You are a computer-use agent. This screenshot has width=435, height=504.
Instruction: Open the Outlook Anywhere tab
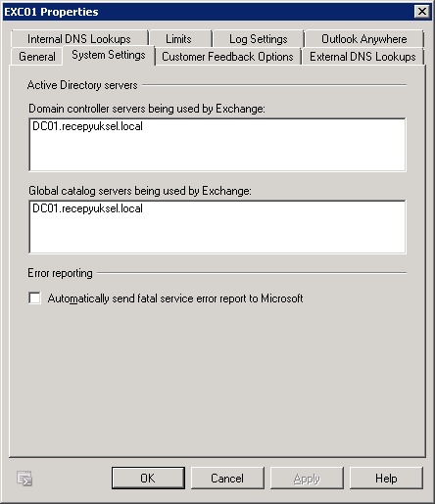364,39
